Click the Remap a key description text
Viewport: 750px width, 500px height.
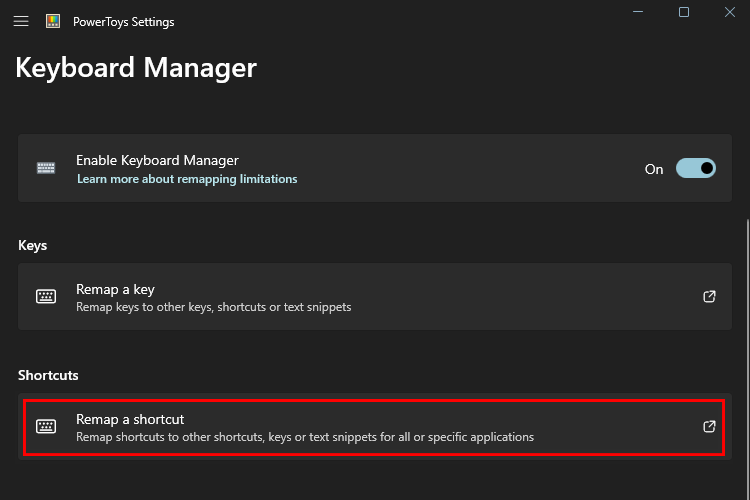coord(213,307)
